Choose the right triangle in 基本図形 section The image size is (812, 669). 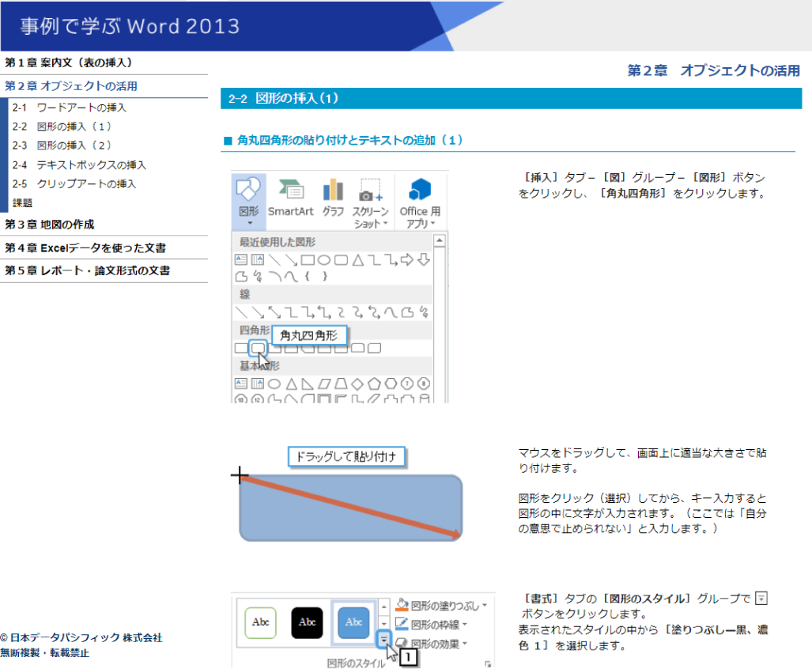[x=308, y=384]
